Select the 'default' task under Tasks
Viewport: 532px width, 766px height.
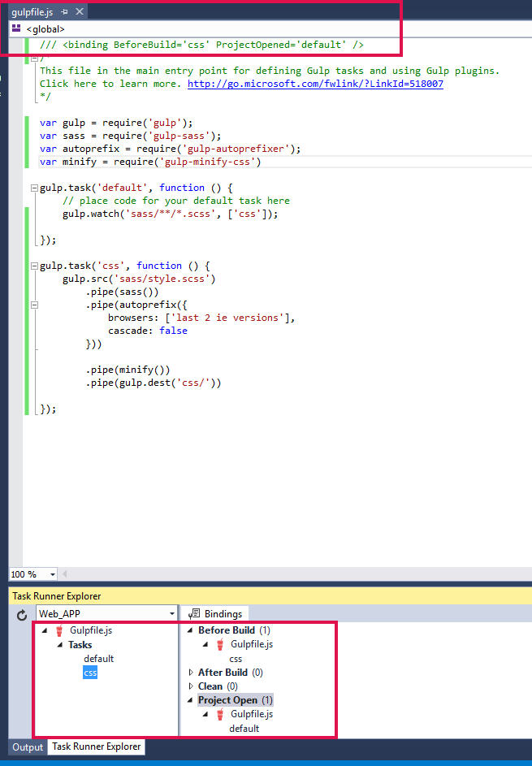(99, 659)
